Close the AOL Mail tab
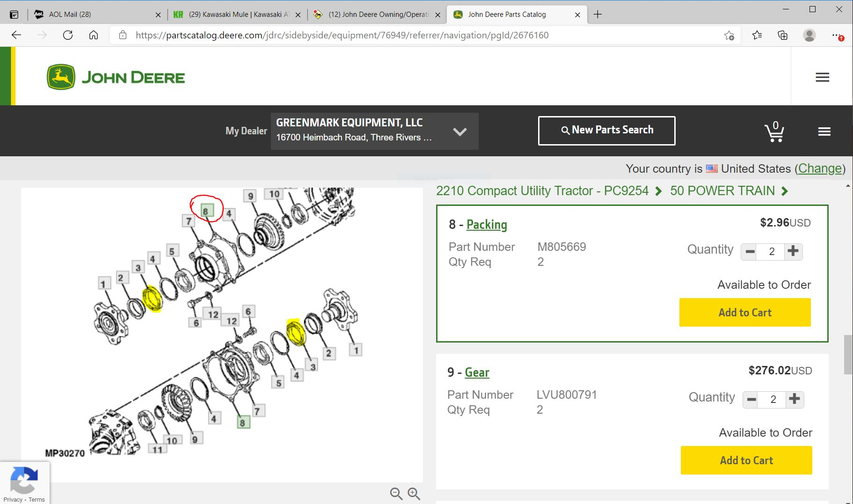The image size is (853, 504). pyautogui.click(x=158, y=15)
